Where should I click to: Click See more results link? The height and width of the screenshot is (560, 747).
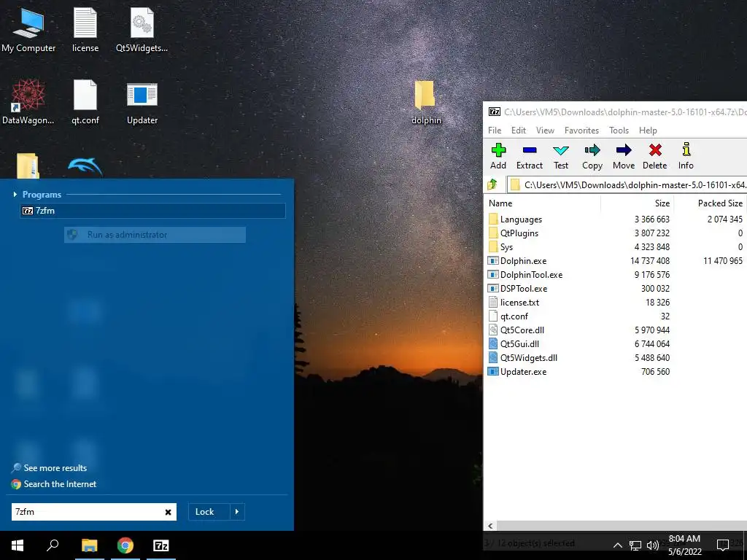[x=49, y=467]
